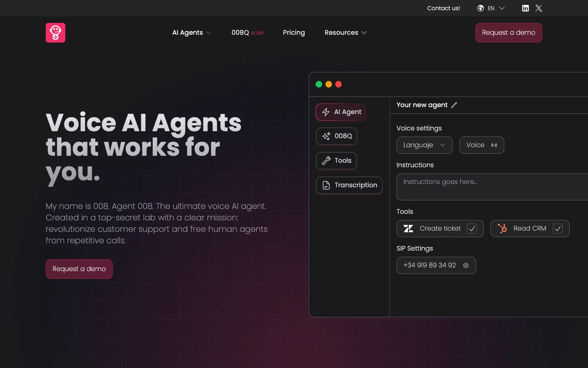This screenshot has width=588, height=368.
Task: Focus the Instructions text area
Action: click(x=492, y=187)
